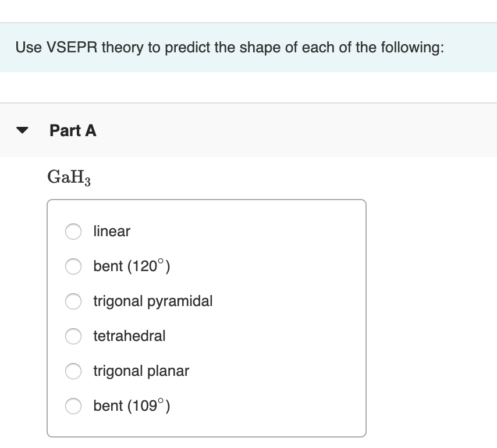Click the highlighted instructions banner
Viewport: 497px width, 448px height.
pos(248,48)
